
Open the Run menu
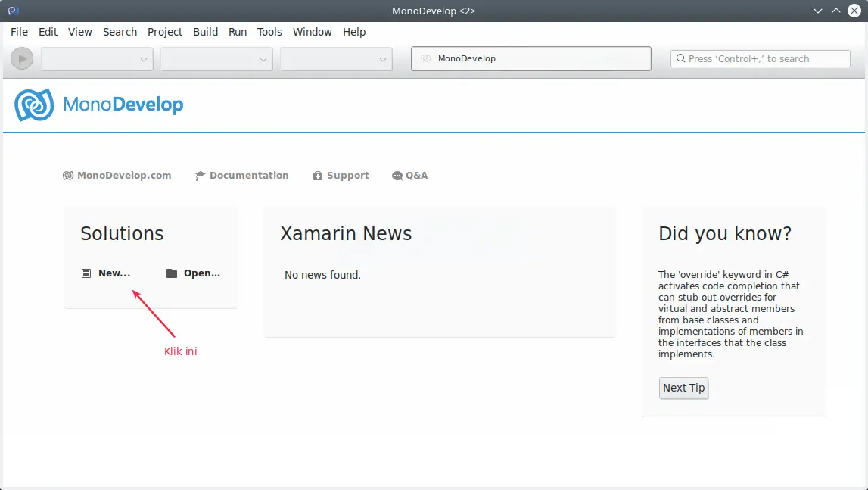238,32
